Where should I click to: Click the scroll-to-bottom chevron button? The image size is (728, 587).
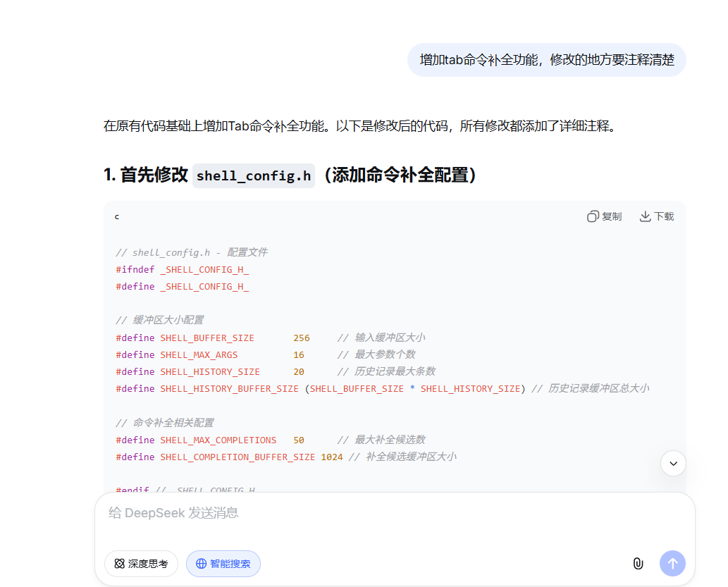click(673, 463)
